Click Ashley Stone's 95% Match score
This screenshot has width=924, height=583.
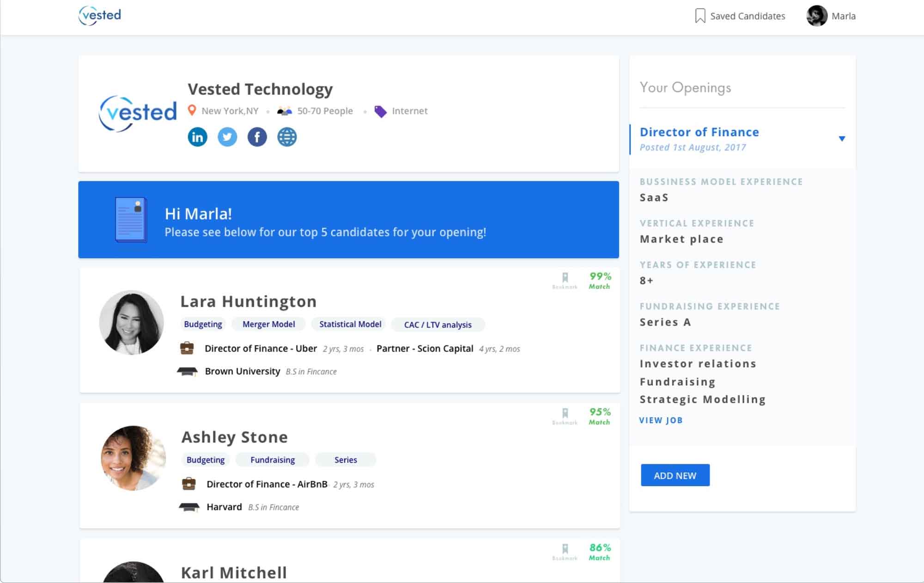600,416
